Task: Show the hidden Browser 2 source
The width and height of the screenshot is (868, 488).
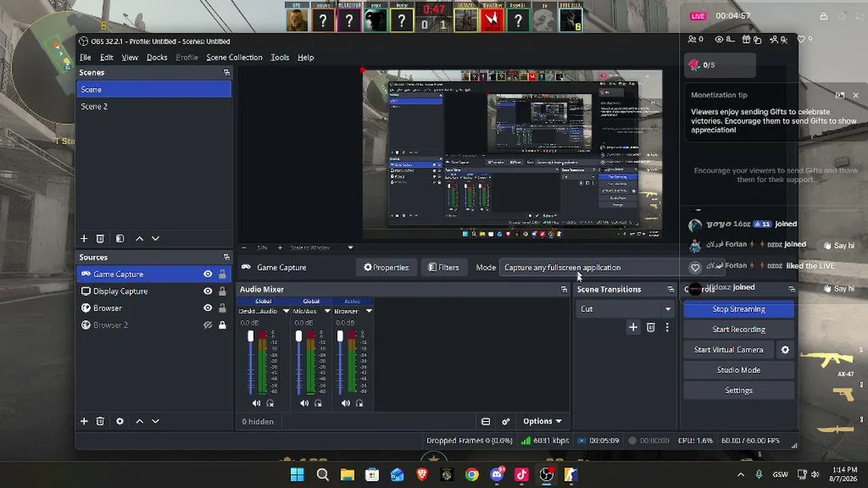Action: point(208,325)
